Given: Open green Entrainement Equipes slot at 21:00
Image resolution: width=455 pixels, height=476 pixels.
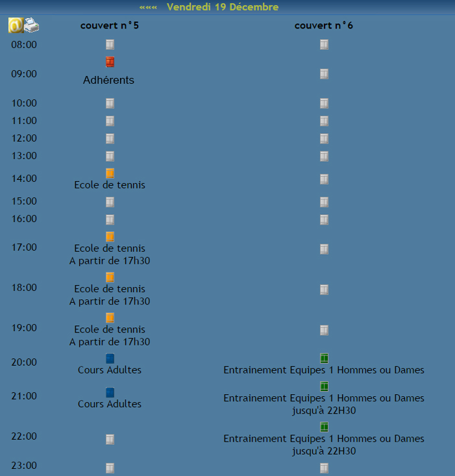Looking at the screenshot, I should [x=325, y=386].
